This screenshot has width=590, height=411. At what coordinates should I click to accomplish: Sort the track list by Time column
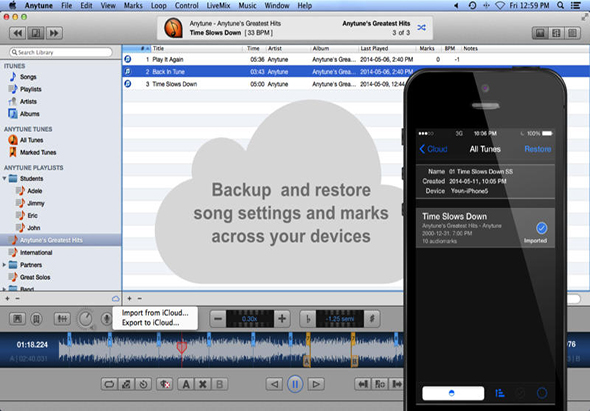(x=253, y=49)
